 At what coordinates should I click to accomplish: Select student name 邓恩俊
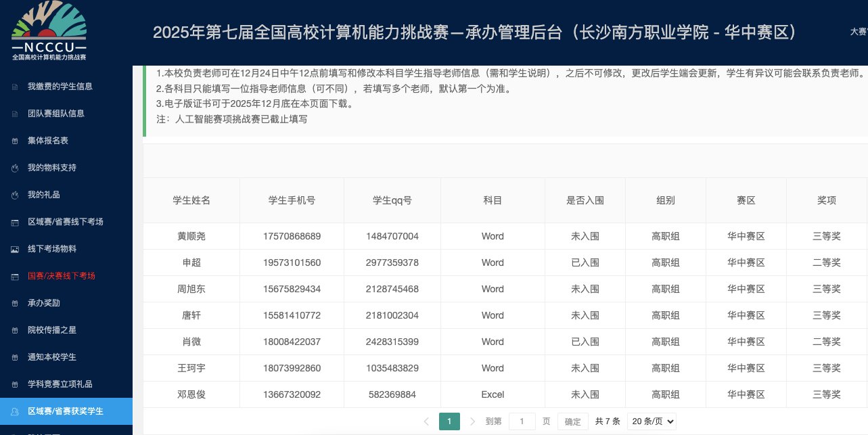[x=191, y=394]
